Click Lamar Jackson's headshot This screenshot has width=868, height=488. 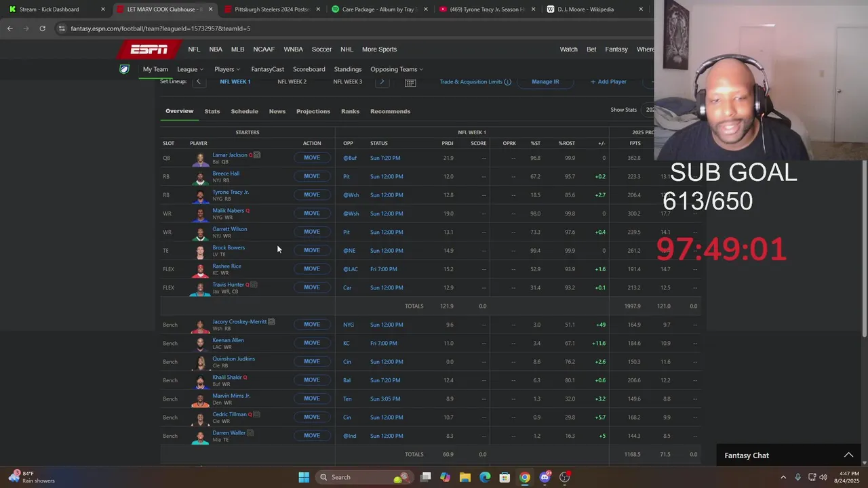[200, 159]
